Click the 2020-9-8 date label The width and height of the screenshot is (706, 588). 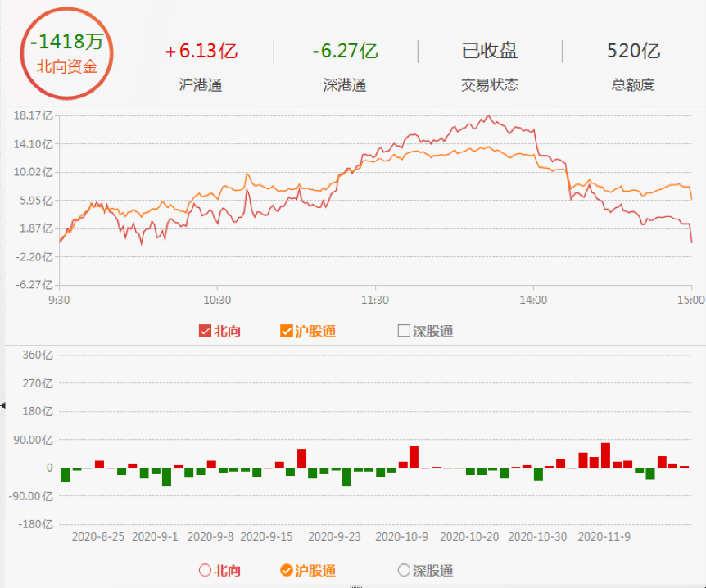210,536
